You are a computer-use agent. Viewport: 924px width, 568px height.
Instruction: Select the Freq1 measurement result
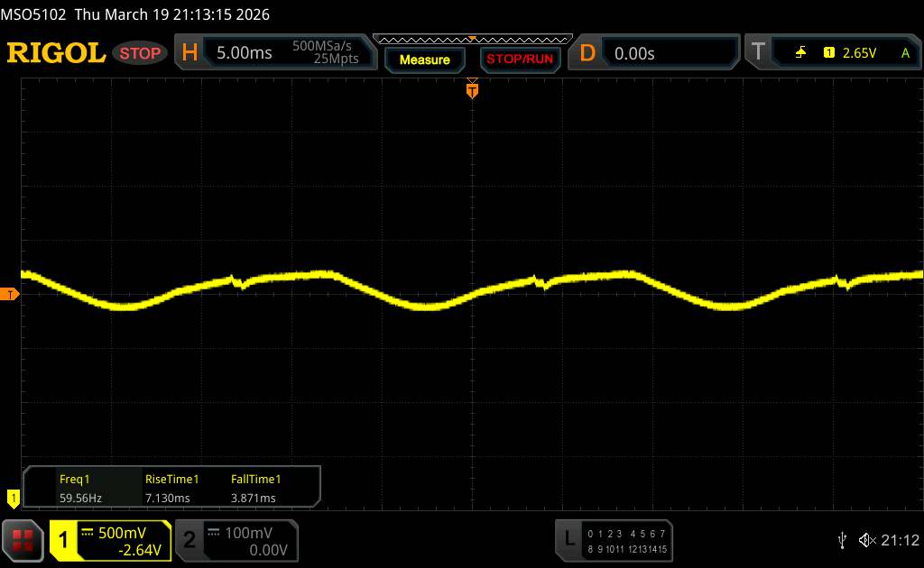tap(76, 489)
